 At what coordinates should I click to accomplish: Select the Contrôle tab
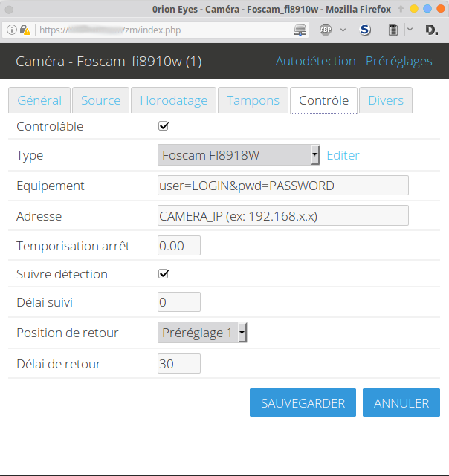323,100
